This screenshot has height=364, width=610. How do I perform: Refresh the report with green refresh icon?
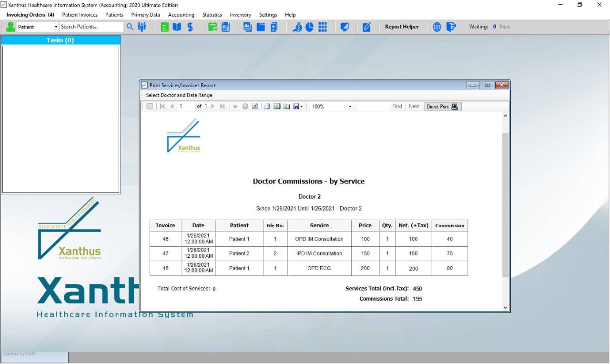click(x=255, y=106)
